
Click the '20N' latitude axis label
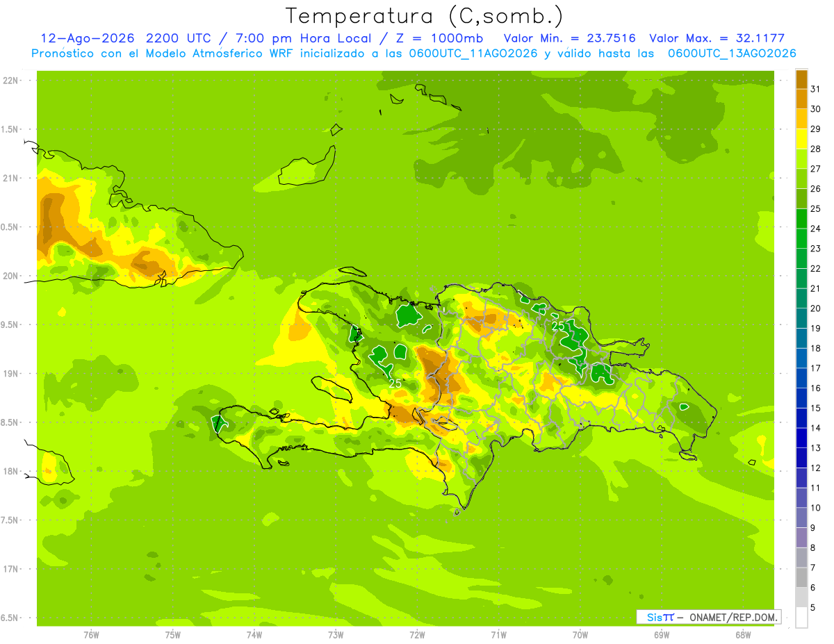[x=10, y=276]
